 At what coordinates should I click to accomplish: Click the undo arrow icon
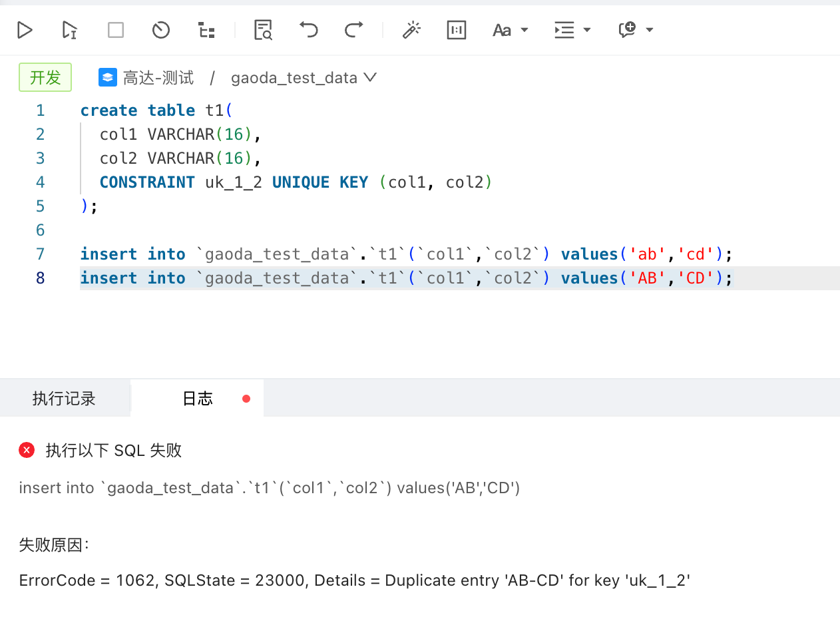pyautogui.click(x=308, y=30)
